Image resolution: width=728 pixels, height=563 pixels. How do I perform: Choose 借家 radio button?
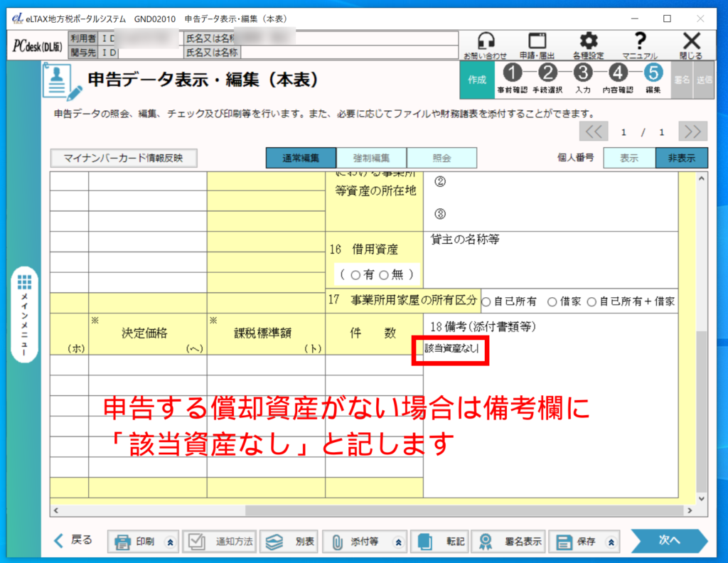552,301
